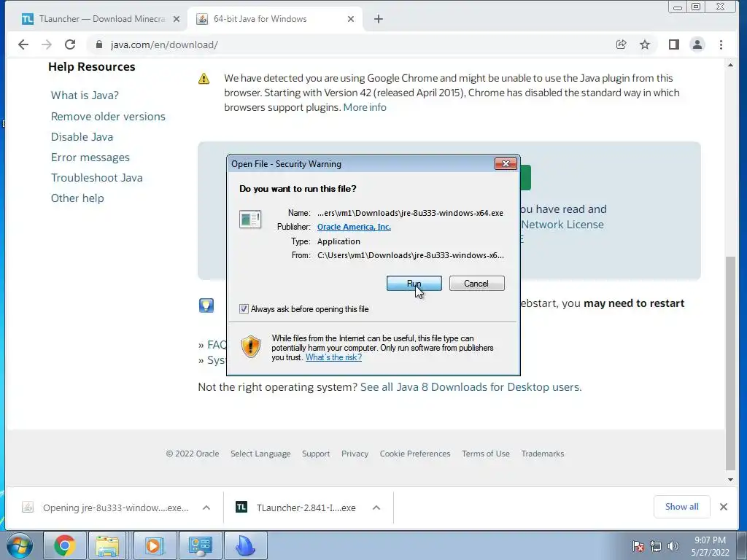Open Windows Media Player from the taskbar

(x=153, y=545)
